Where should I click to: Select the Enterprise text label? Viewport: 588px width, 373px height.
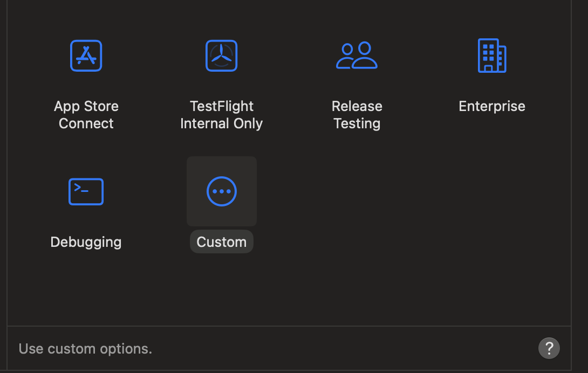[492, 106]
